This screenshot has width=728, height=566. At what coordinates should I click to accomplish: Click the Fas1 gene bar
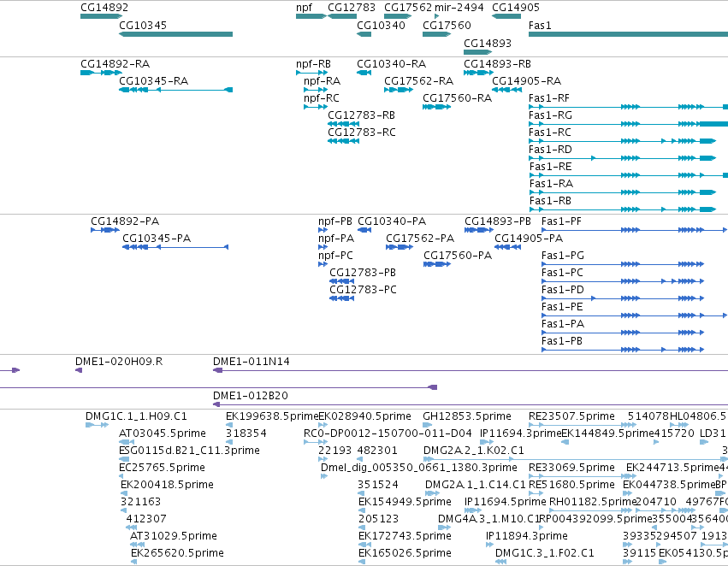click(x=628, y=34)
